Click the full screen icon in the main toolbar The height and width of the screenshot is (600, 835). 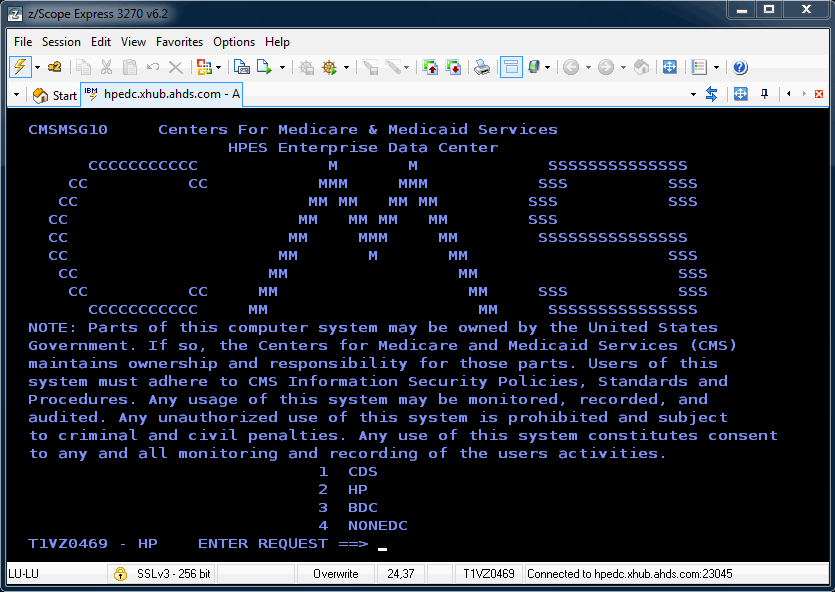click(x=669, y=67)
